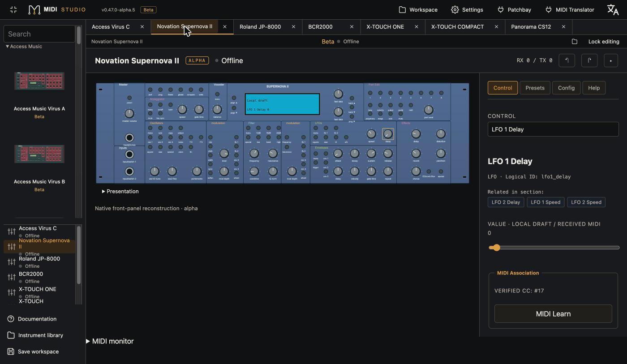
Task: Switch to the Roland JP-8000 tab
Action: [x=260, y=27]
